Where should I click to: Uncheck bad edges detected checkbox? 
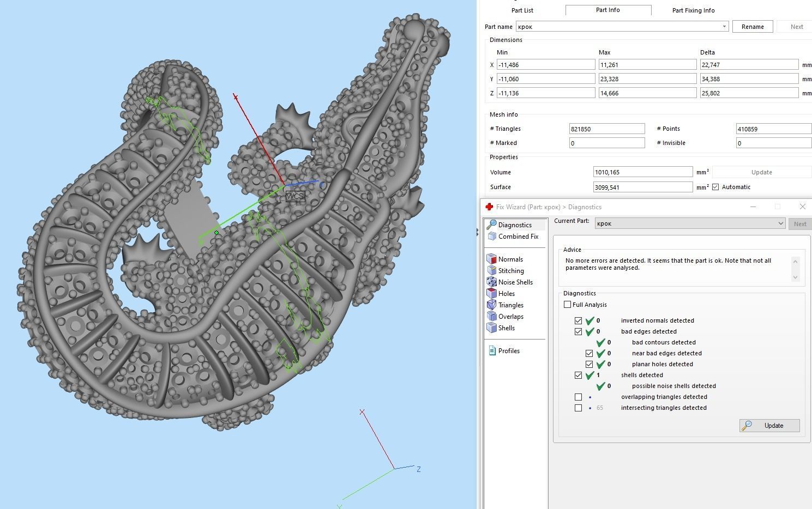(578, 331)
